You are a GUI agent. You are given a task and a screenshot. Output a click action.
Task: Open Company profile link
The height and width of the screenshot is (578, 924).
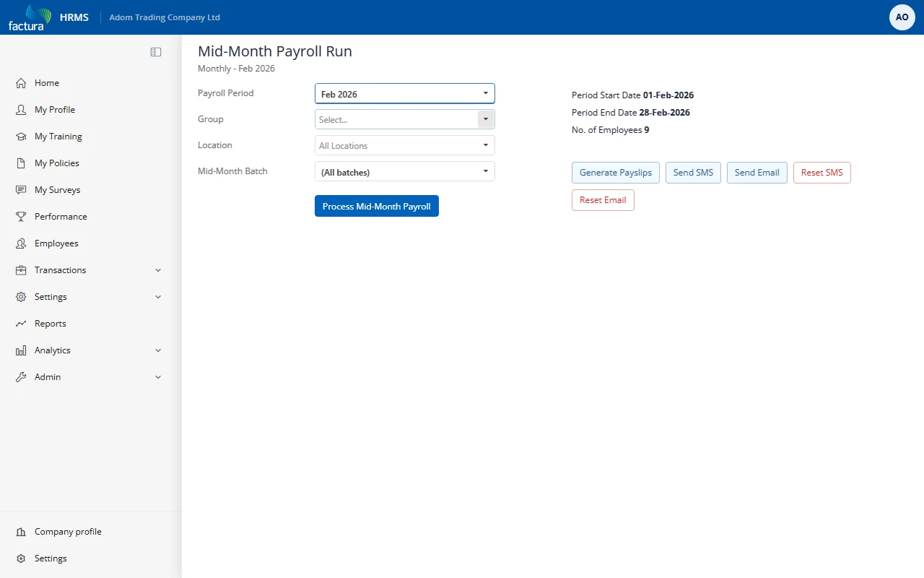pyautogui.click(x=68, y=532)
